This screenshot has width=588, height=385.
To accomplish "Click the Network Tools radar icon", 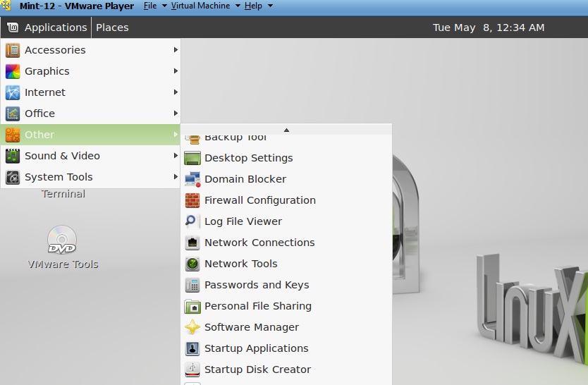I will point(192,264).
